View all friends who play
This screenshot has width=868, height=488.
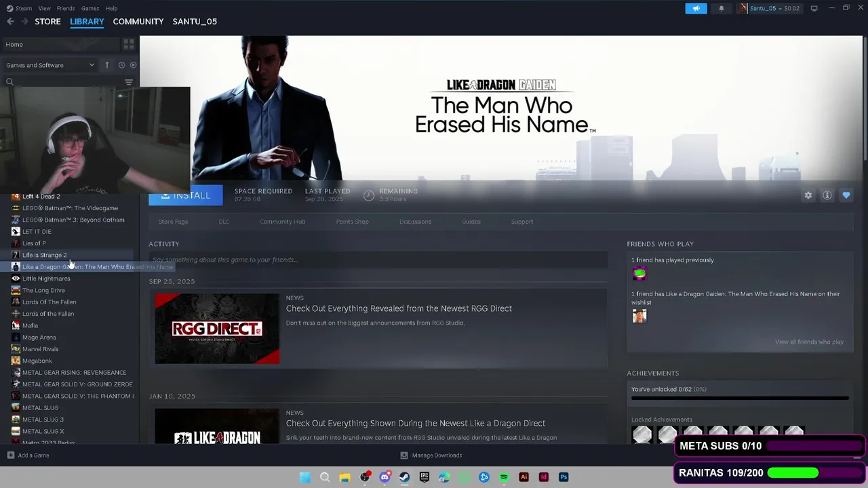[809, 342]
